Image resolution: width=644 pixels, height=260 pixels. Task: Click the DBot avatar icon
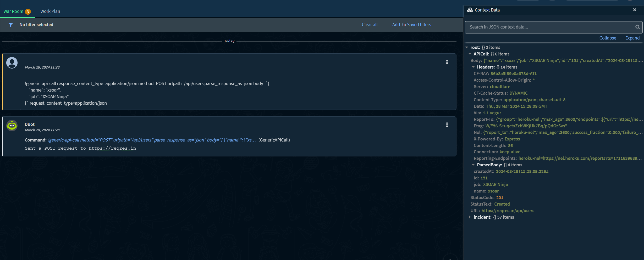[12, 126]
